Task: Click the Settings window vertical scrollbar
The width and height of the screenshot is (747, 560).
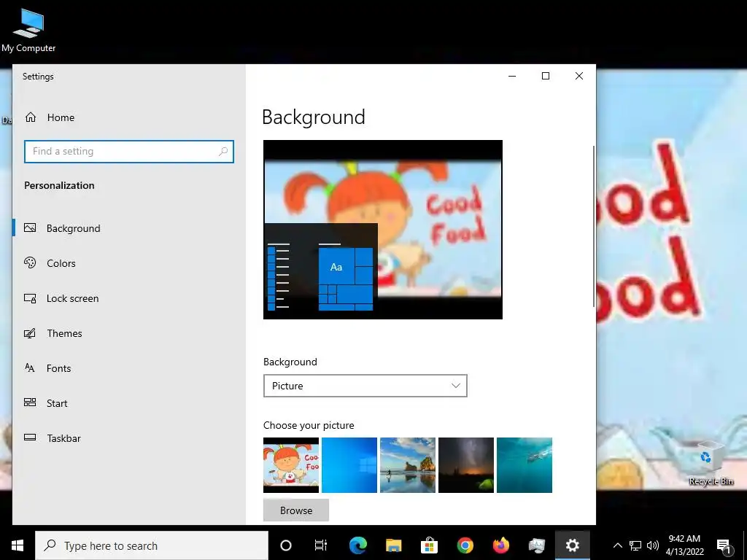Action: coord(594,226)
